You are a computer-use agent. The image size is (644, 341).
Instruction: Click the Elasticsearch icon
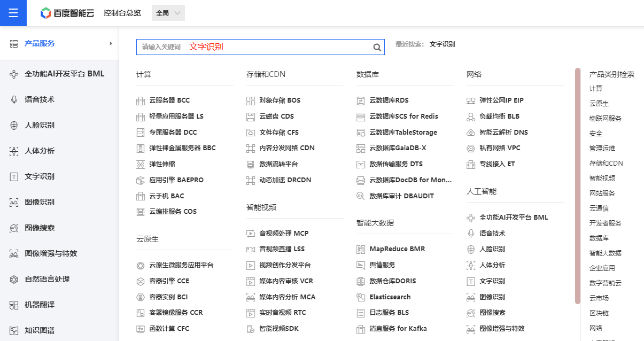(361, 297)
